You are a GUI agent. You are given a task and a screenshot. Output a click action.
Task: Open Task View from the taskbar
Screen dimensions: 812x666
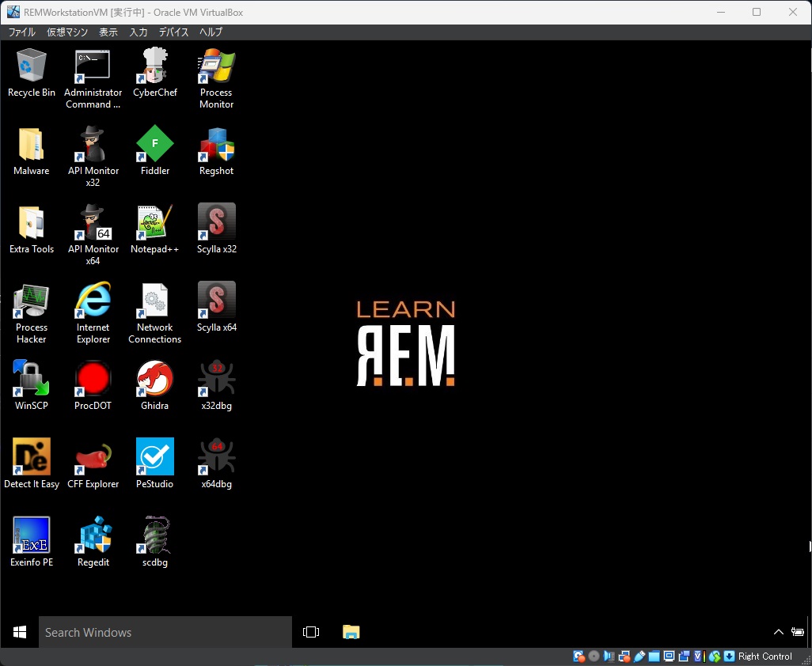(311, 632)
